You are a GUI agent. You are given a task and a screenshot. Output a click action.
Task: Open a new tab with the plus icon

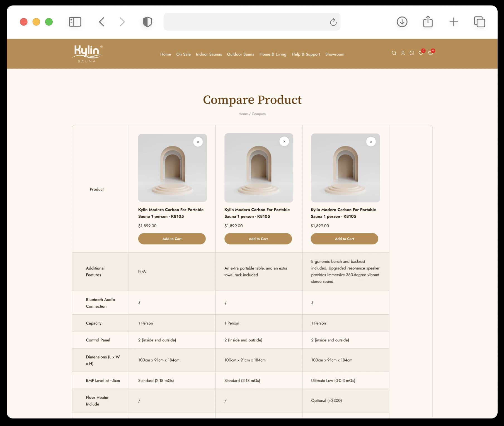tap(454, 22)
